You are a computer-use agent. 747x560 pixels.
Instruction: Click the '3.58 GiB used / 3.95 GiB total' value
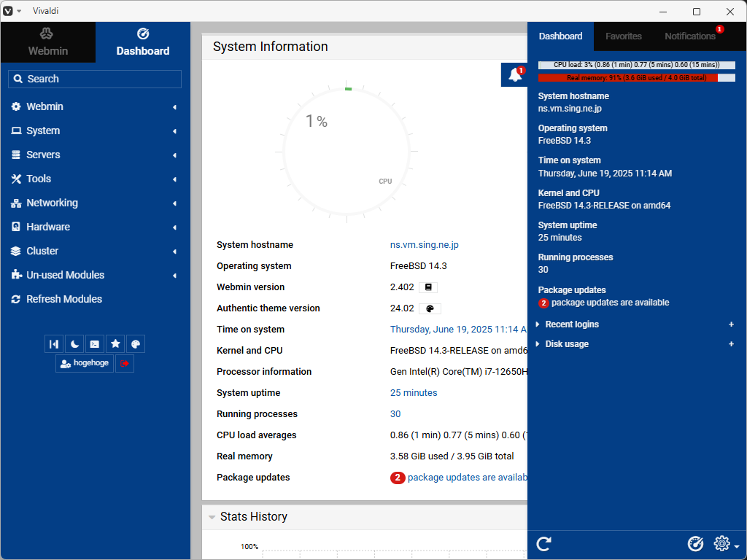click(x=452, y=456)
